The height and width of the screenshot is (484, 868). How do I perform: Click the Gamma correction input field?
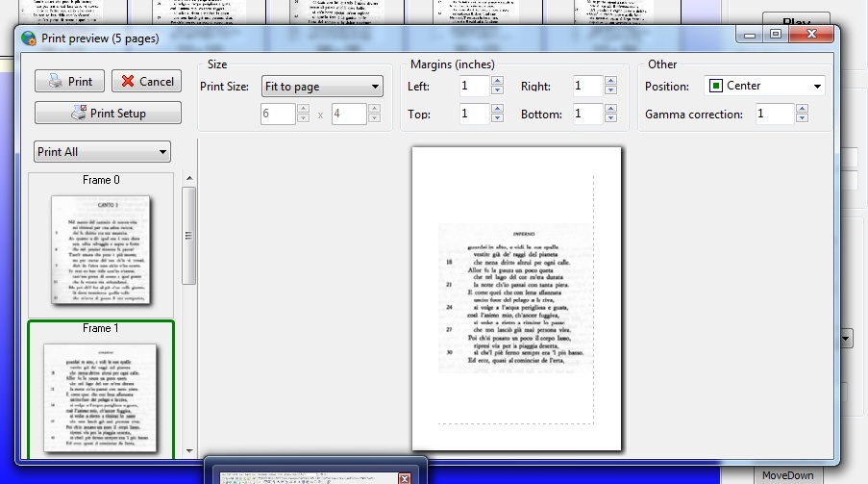pyautogui.click(x=775, y=114)
